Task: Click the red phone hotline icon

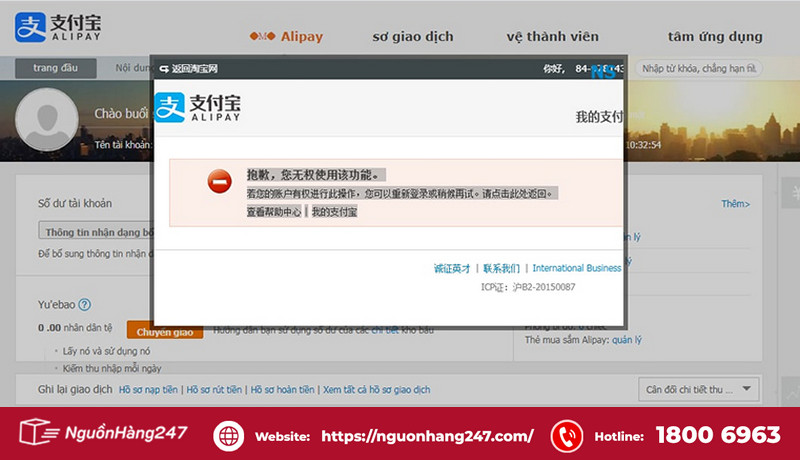Action: pyautogui.click(x=566, y=436)
